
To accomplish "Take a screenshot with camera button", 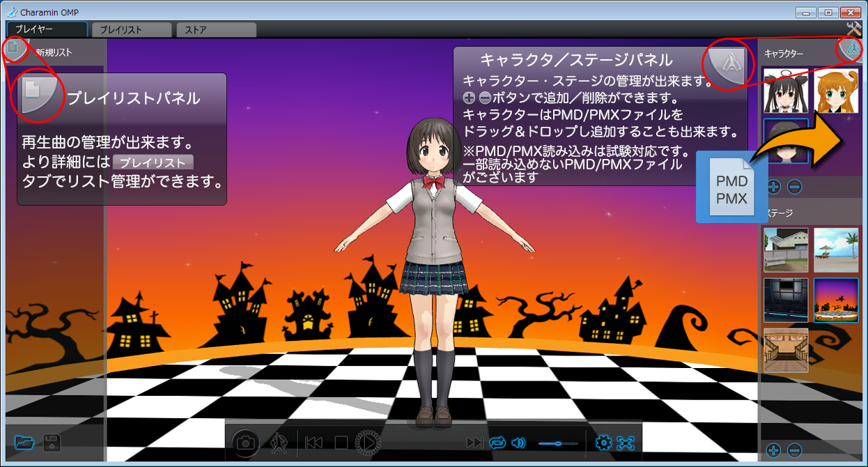I will click(246, 442).
